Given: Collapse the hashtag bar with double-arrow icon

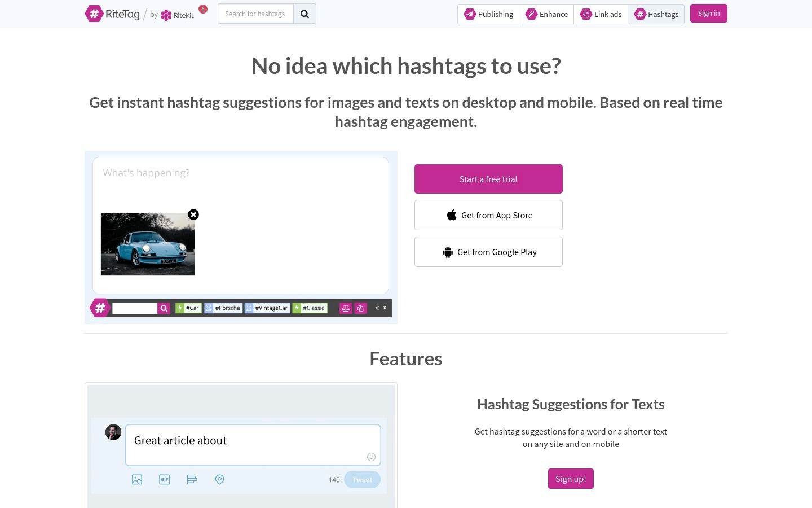Looking at the screenshot, I should point(377,308).
